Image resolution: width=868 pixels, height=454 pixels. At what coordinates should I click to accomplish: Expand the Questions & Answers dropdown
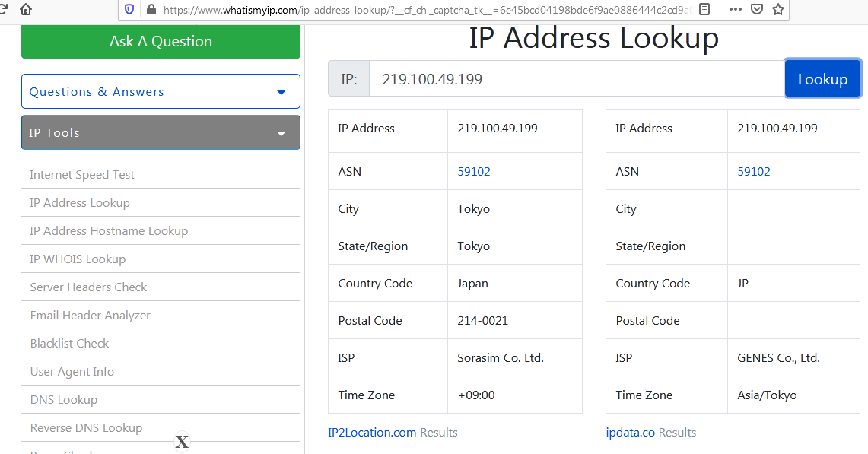[161, 91]
